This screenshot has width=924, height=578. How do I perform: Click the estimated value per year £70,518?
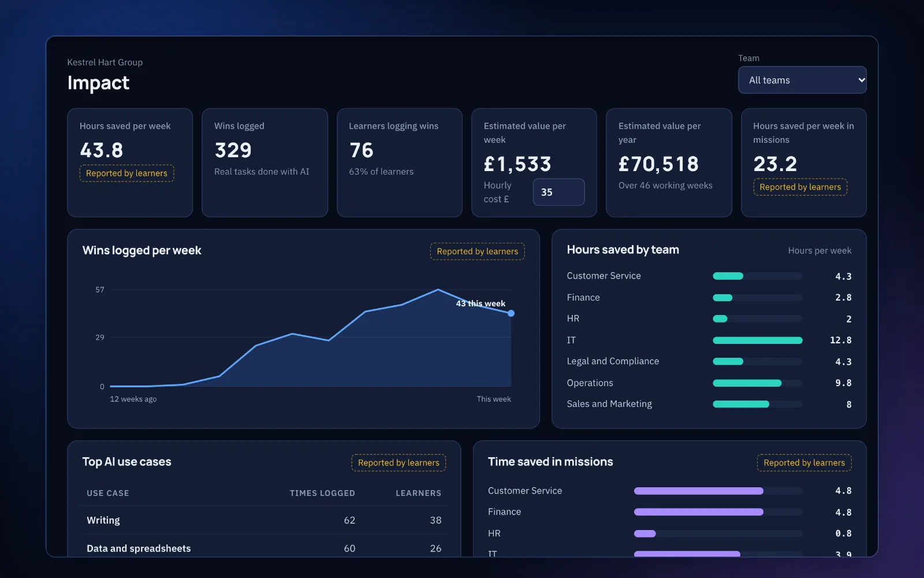658,164
